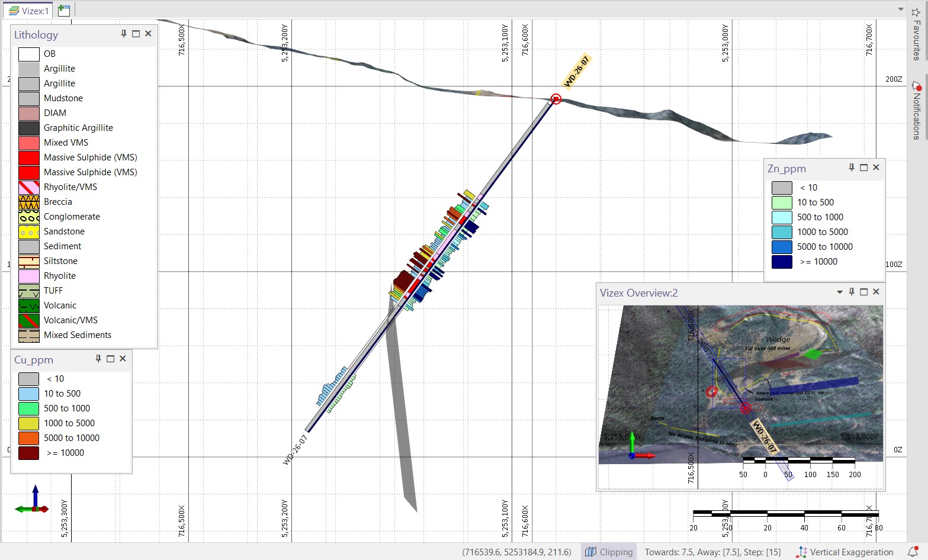Close the Lithology legend panel

(x=148, y=34)
